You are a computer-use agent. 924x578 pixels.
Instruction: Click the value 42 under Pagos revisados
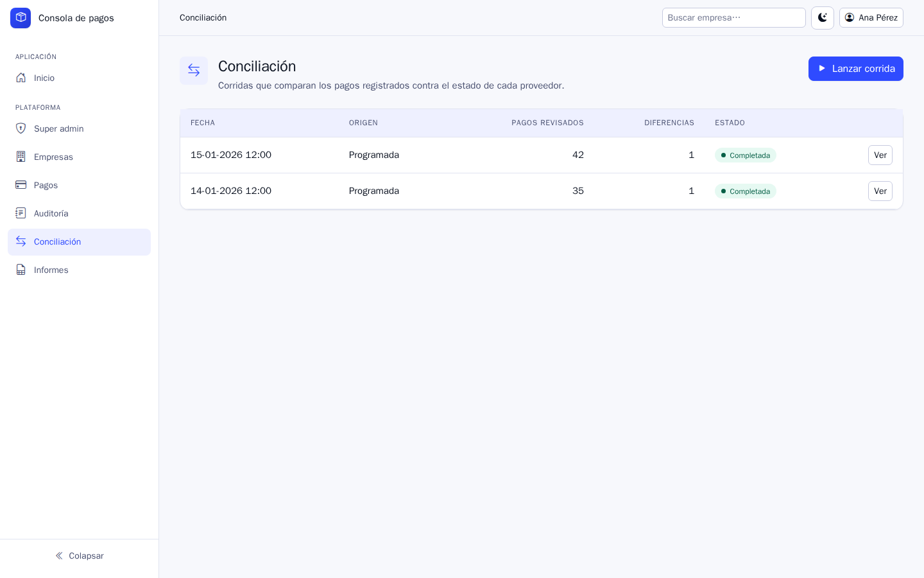click(578, 155)
